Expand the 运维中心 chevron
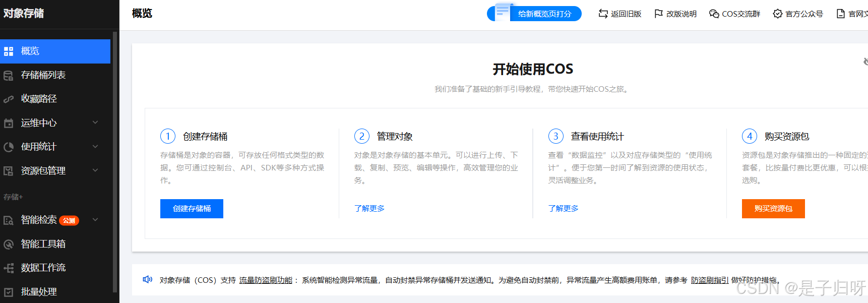 tap(95, 123)
